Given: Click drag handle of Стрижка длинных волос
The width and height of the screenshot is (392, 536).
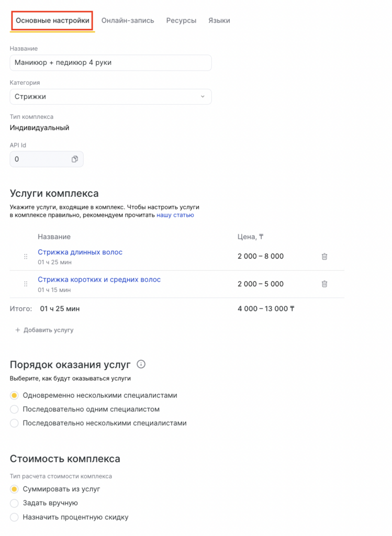Looking at the screenshot, I should pos(26,256).
